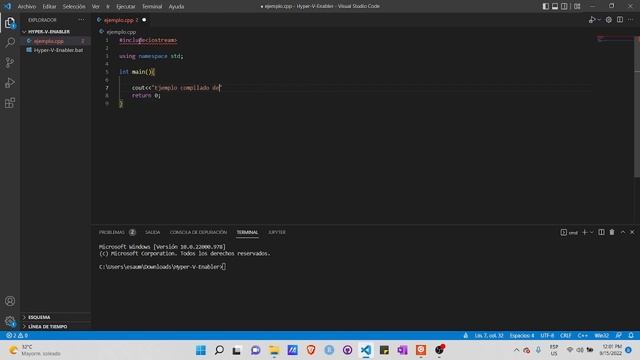Open the Ejecutar menu
The width and height of the screenshot is (640, 360).
point(126,6)
